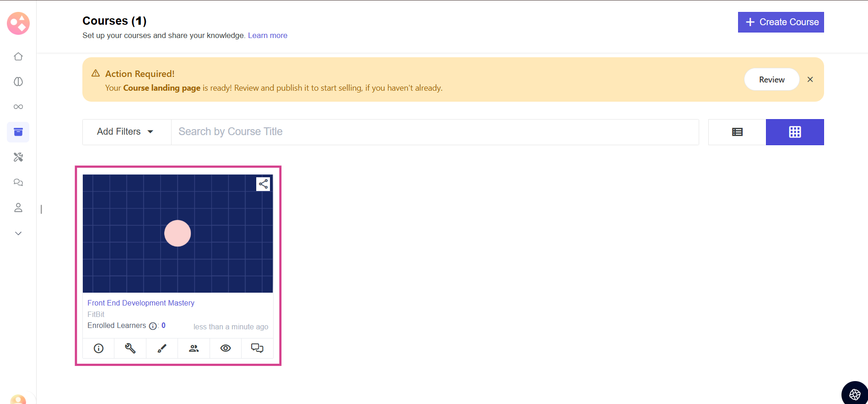The image size is (868, 404).
Task: Open the discussions chat icon in sidebar
Action: (x=18, y=182)
